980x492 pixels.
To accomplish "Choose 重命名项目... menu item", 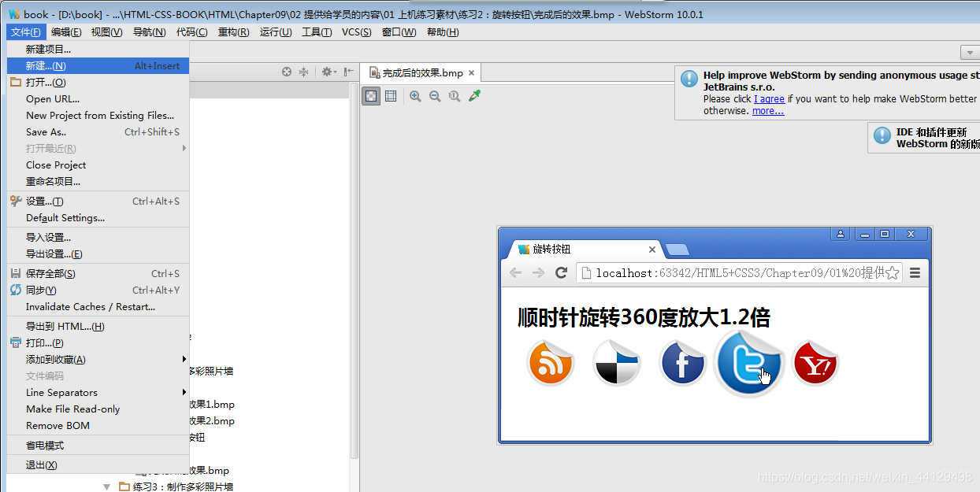I will click(x=98, y=181).
